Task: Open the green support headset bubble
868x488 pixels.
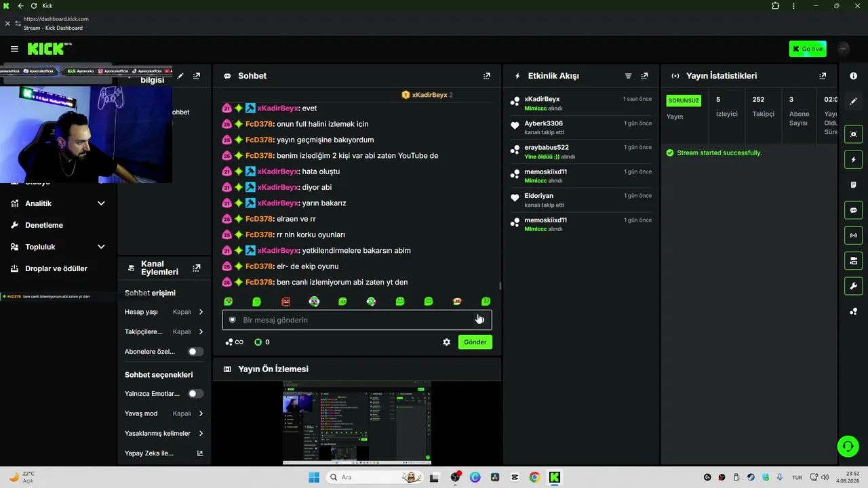Action: click(848, 446)
